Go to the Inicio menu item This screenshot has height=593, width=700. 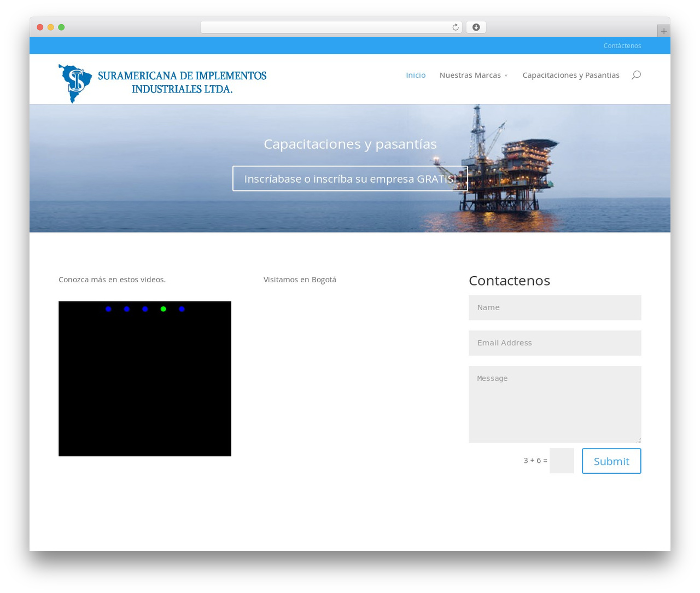[x=416, y=75]
